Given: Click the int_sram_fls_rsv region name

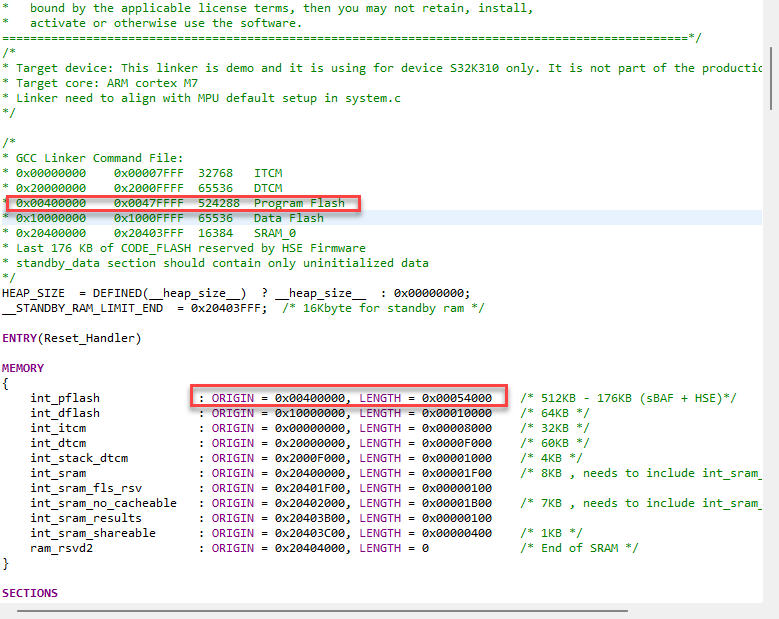Looking at the screenshot, I should (x=86, y=488).
